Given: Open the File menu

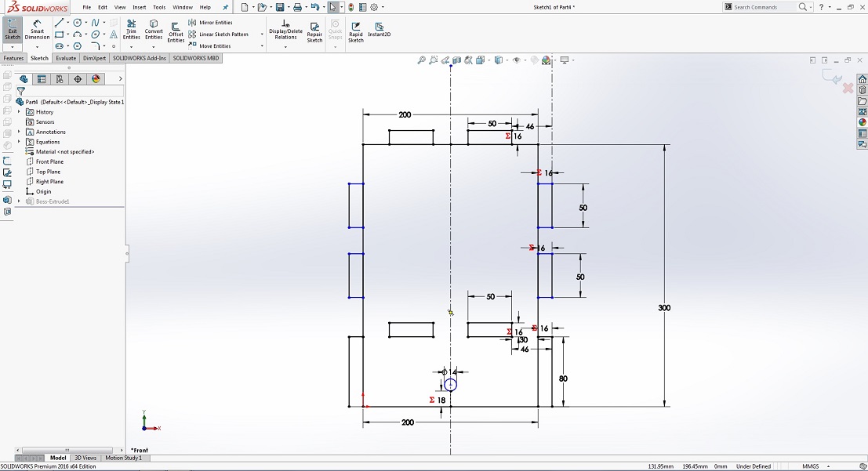Looking at the screenshot, I should [x=87, y=7].
